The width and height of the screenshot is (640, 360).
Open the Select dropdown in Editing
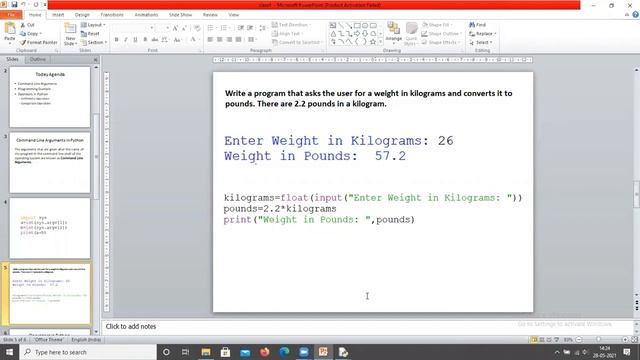tap(481, 42)
